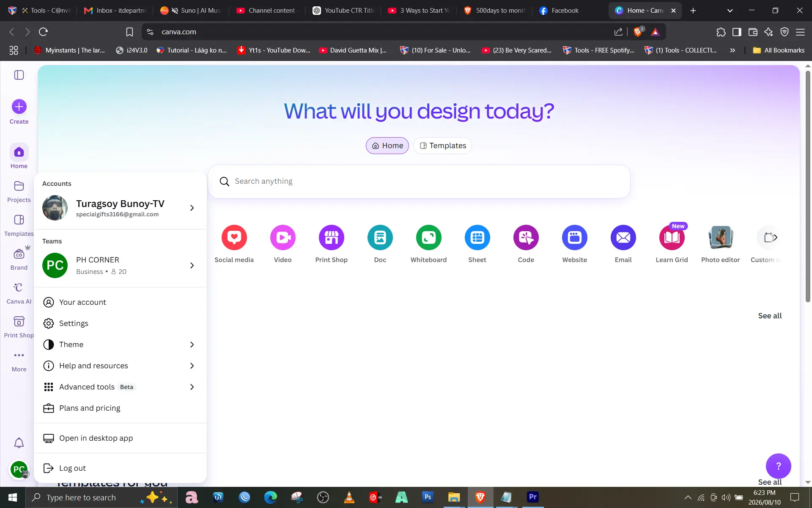Create a new Website
The width and height of the screenshot is (812, 508).
click(575, 244)
